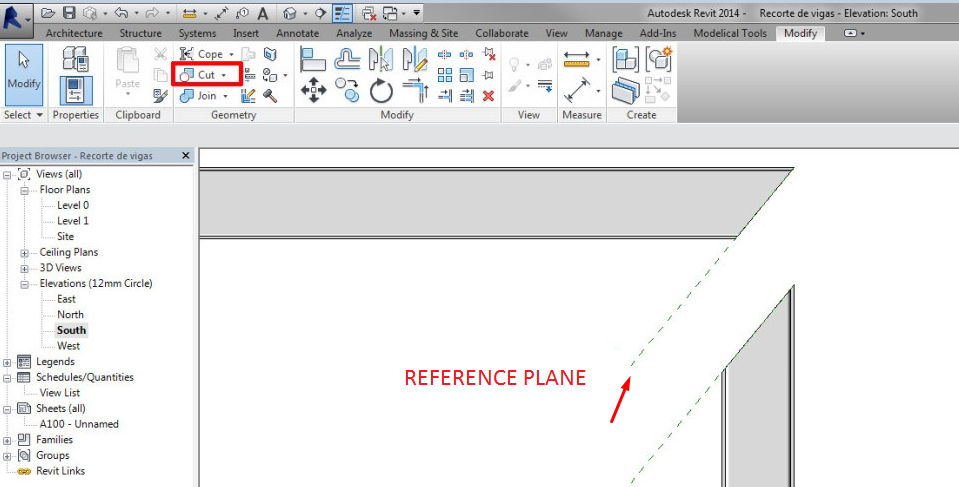The height and width of the screenshot is (487, 959).
Task: Open Type Properties icon in Properties panel
Action: coord(76,59)
